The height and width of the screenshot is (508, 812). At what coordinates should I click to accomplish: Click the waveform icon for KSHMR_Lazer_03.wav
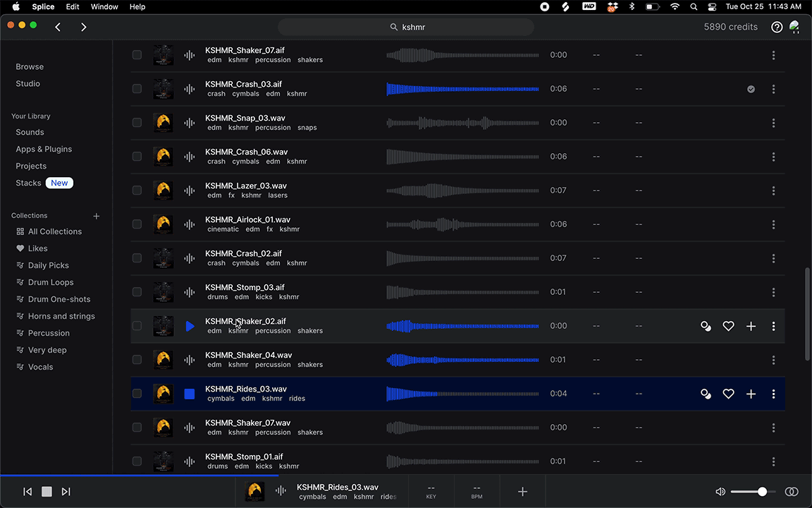pos(190,190)
